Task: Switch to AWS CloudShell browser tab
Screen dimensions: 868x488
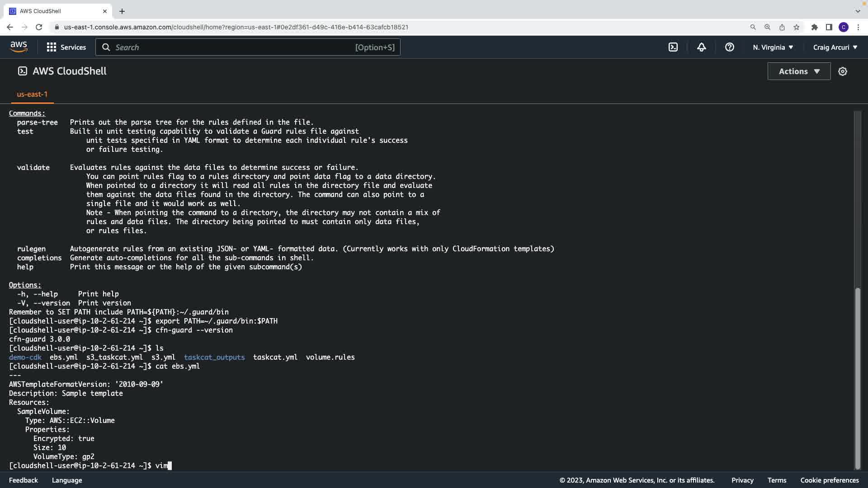Action: [54, 11]
